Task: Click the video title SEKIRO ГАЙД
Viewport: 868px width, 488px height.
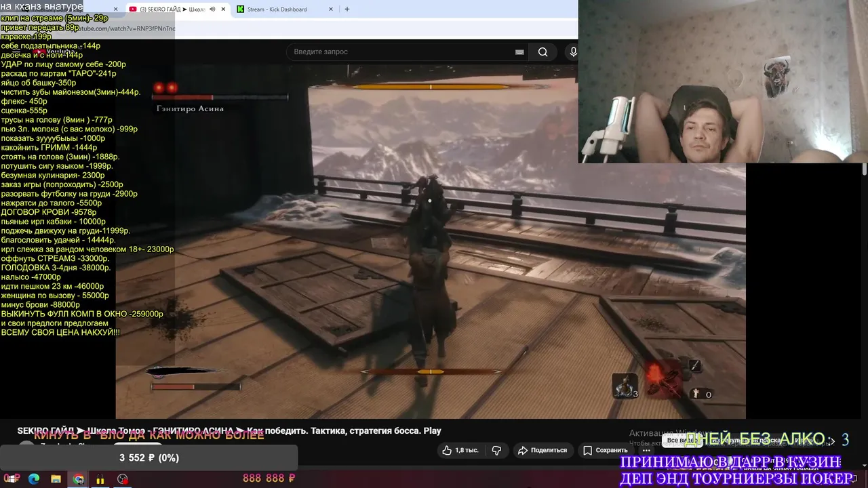Action: click(x=229, y=430)
